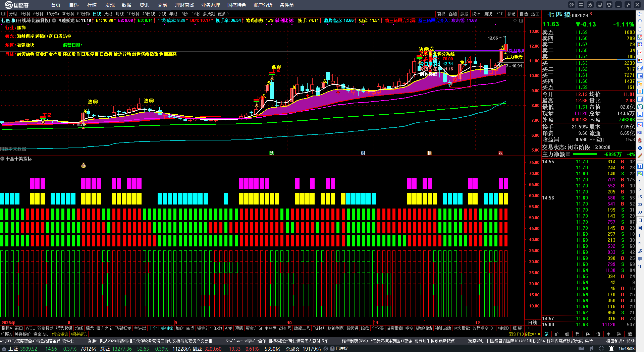Open the message chat icon in title bar
The image size is (644, 352).
coord(572,5)
